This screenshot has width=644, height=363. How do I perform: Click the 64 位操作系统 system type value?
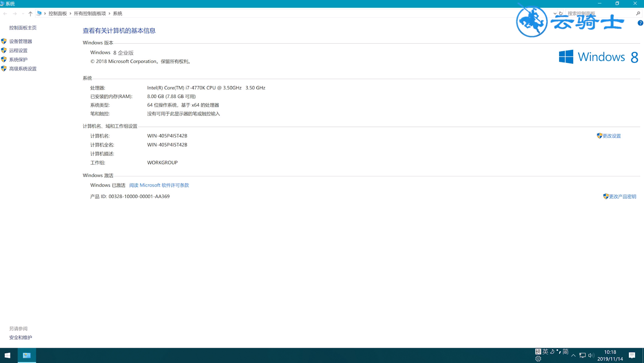[x=183, y=105]
